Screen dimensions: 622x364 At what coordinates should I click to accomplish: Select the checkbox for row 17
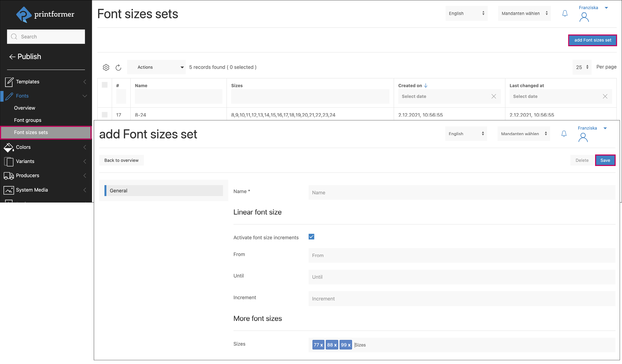click(105, 115)
